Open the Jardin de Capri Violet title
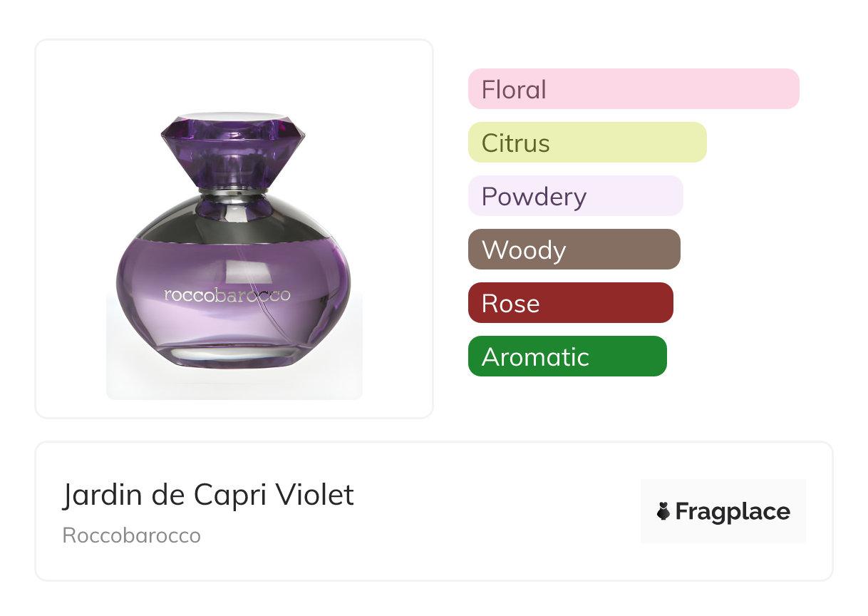 point(208,495)
